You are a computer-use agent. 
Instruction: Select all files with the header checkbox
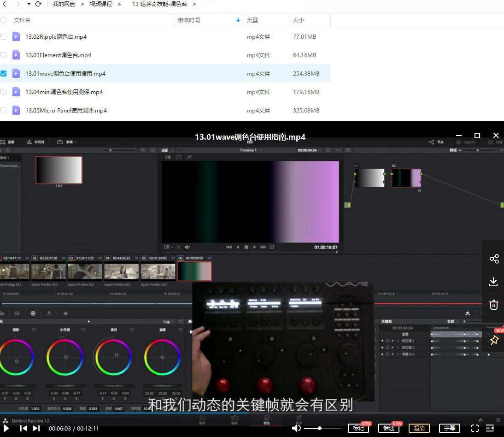[4, 20]
